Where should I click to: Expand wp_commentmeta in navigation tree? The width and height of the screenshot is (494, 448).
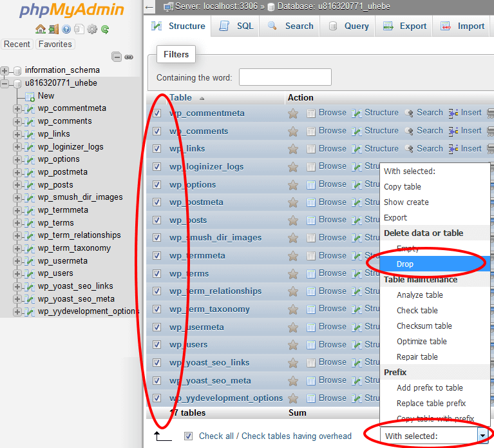click(x=17, y=109)
